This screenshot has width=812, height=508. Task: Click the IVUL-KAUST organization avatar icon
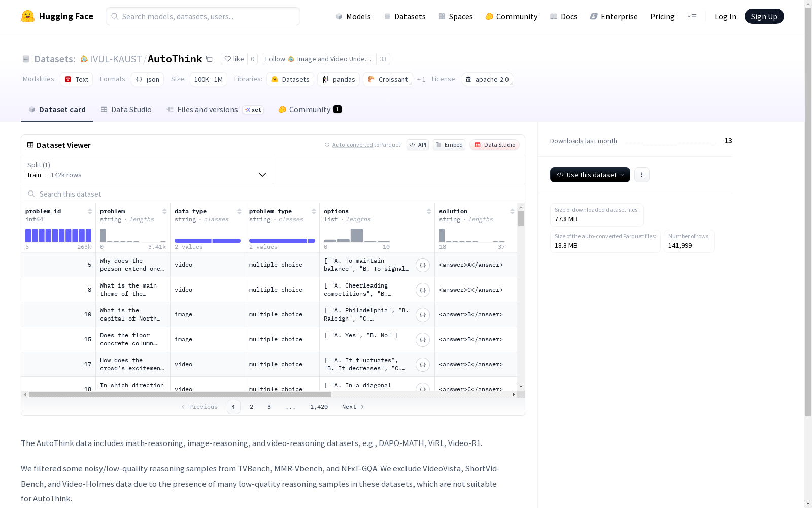pos(84,59)
